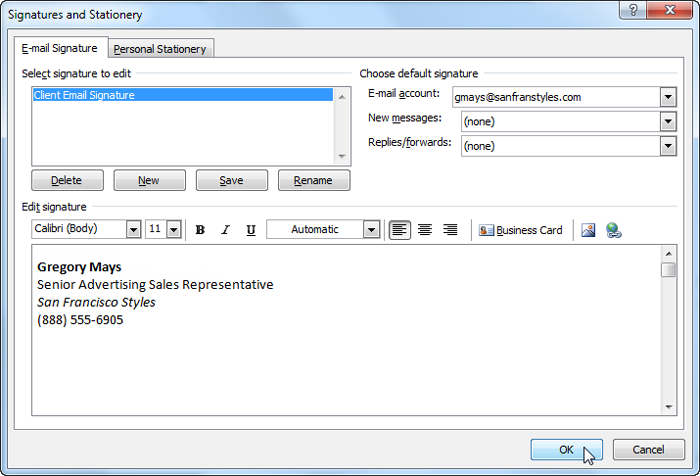Expand the New messages signature dropdown
Viewport: 700px width, 476px height.
(x=668, y=122)
